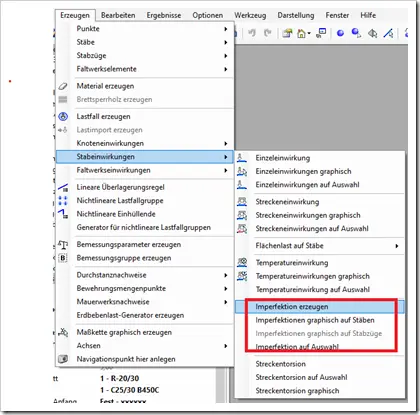Screen dimensions: 420x415
Task: Open the Bearbeiten menu
Action: coord(118,15)
